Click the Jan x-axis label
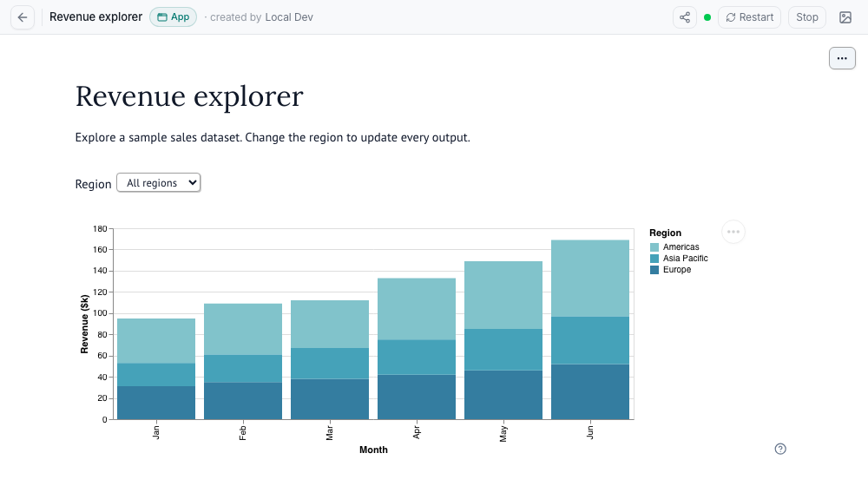The height and width of the screenshot is (486, 868). [x=156, y=432]
